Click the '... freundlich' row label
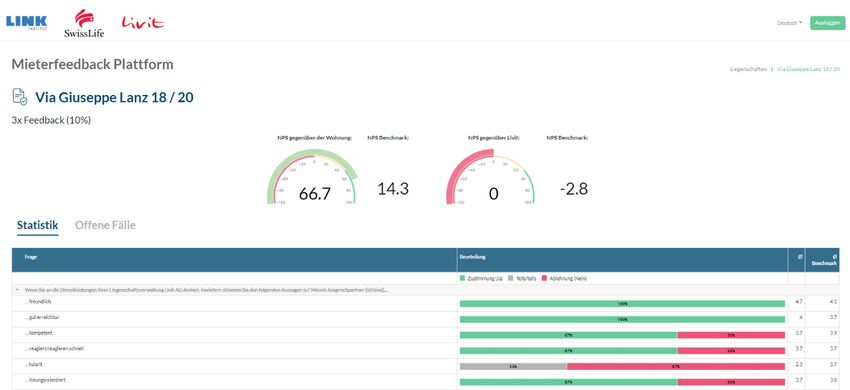 pos(38,302)
